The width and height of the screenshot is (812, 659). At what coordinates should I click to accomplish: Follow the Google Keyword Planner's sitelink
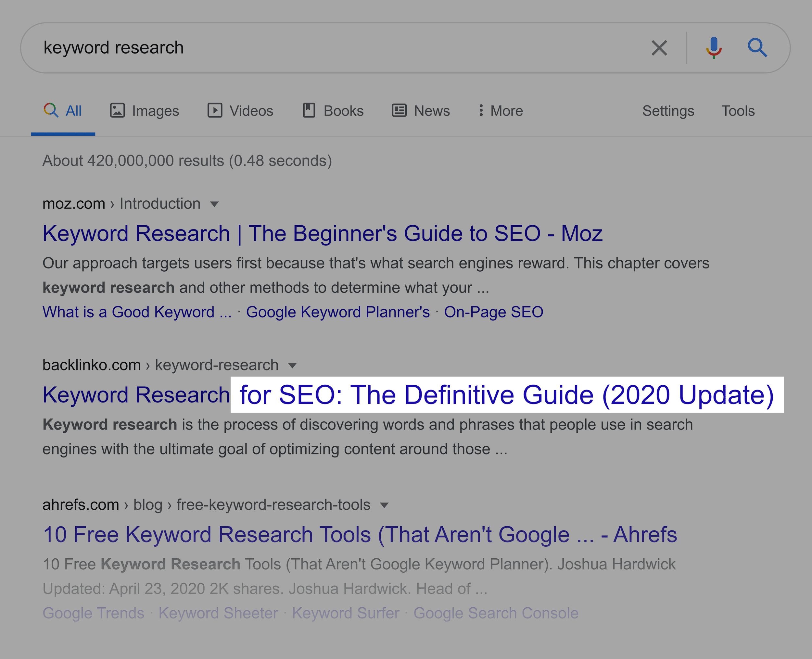tap(338, 312)
